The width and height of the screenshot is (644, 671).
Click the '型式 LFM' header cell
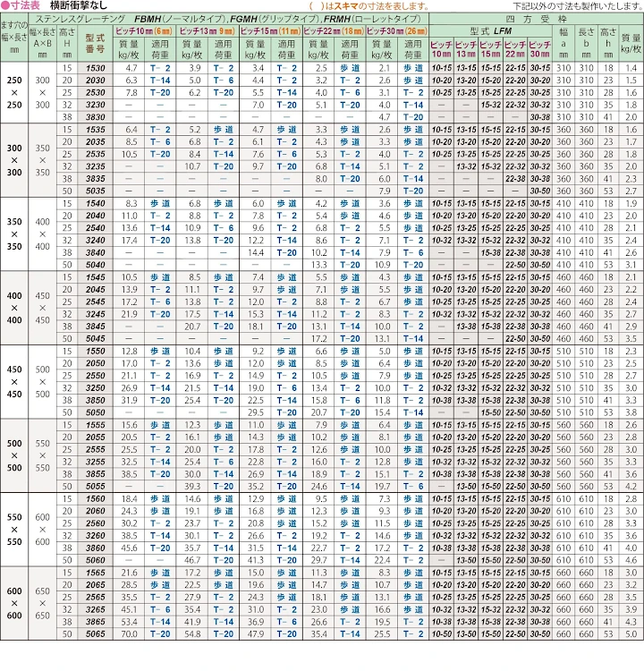pos(490,31)
